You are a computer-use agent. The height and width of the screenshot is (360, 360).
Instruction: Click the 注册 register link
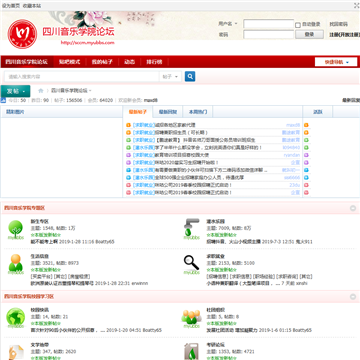[344, 35]
